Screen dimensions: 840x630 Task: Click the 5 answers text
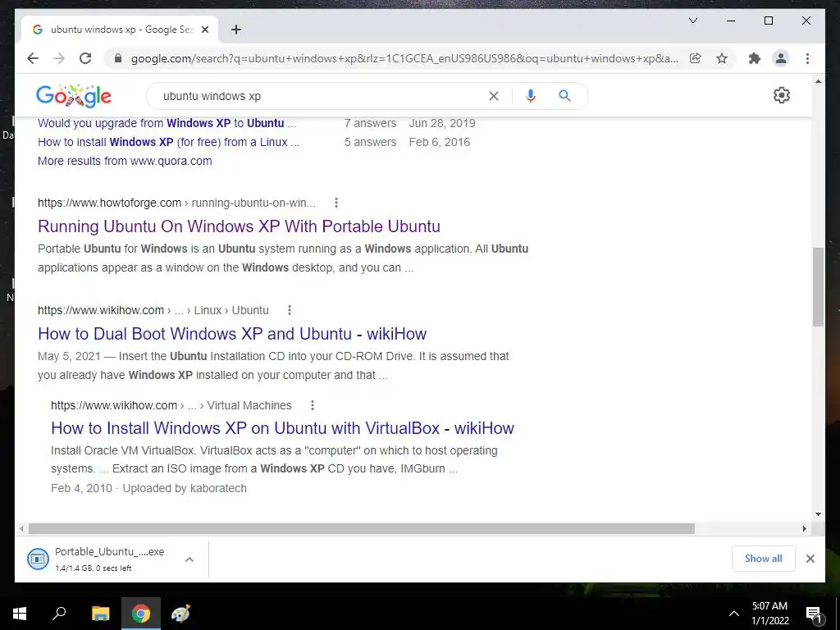click(370, 142)
